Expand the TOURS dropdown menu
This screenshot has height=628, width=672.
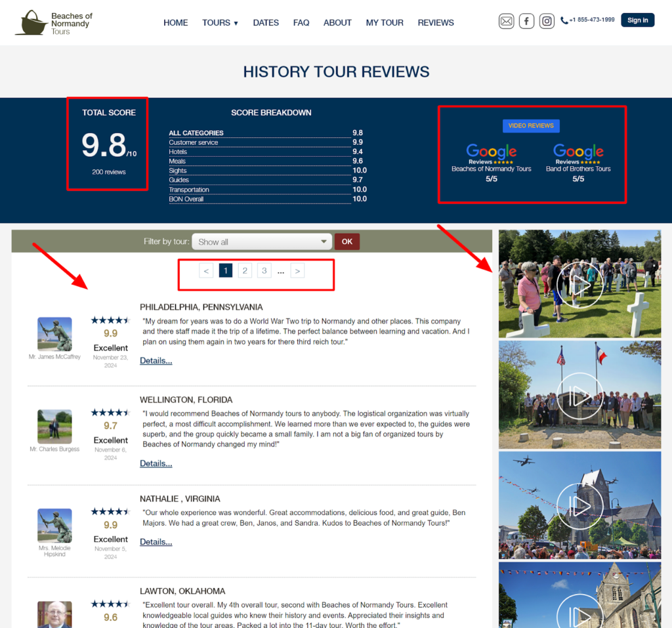pyautogui.click(x=220, y=23)
